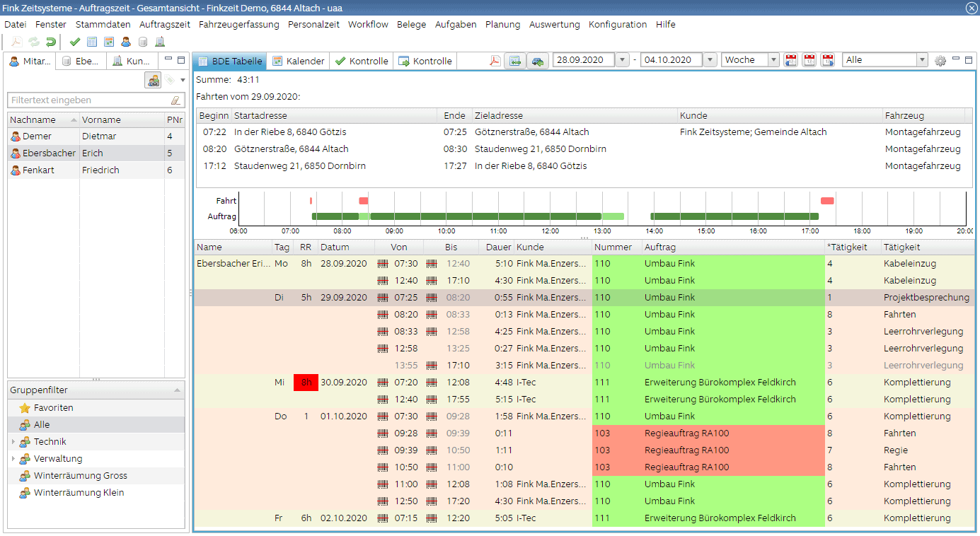Click the green checkmark toolbar icon

(75, 42)
